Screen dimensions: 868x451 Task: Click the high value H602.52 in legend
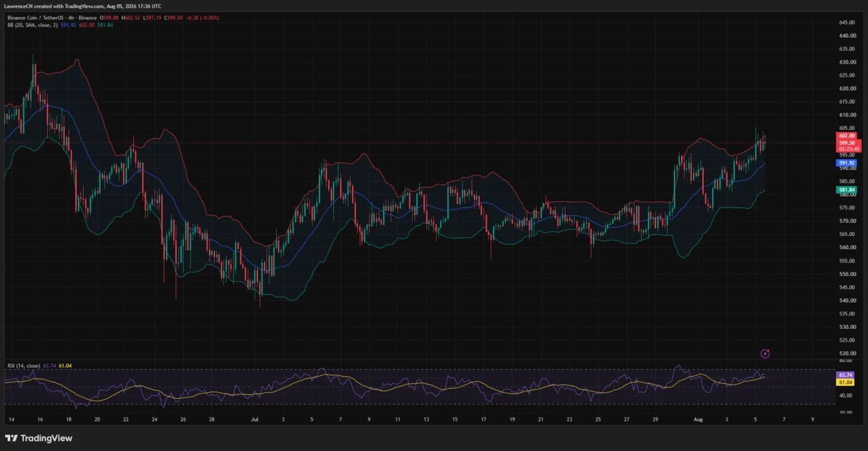point(131,18)
